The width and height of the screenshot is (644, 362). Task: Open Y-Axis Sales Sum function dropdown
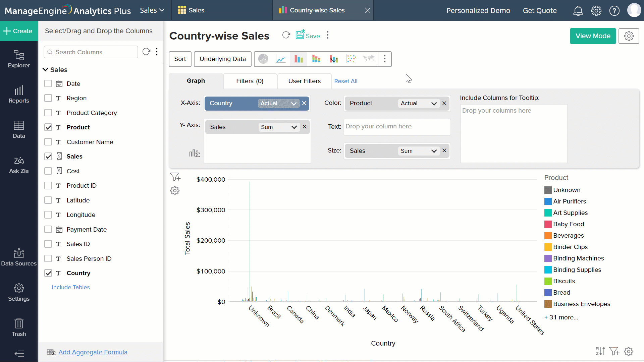click(x=294, y=127)
